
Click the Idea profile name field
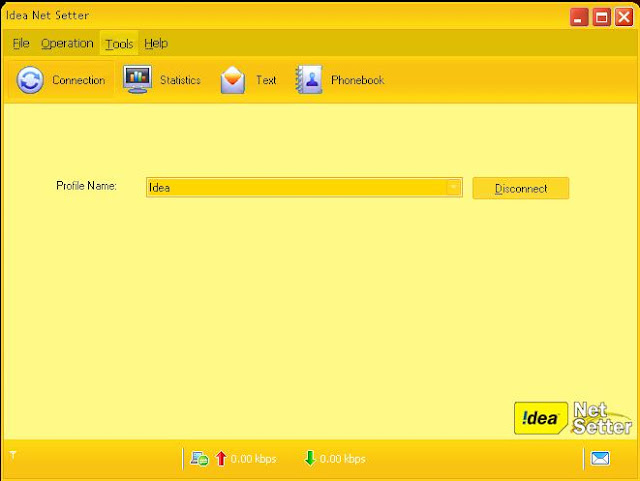point(304,187)
